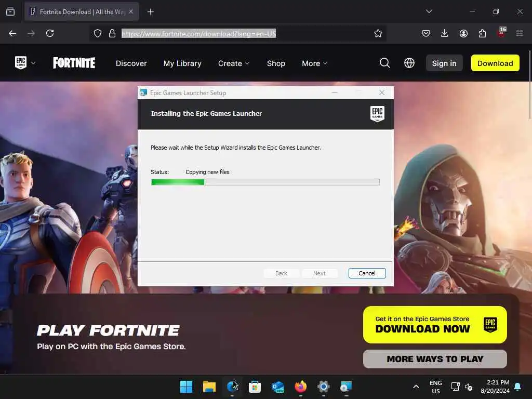Viewport: 532px width, 399px height.
Task: Go back using browser back arrow
Action: click(12, 33)
